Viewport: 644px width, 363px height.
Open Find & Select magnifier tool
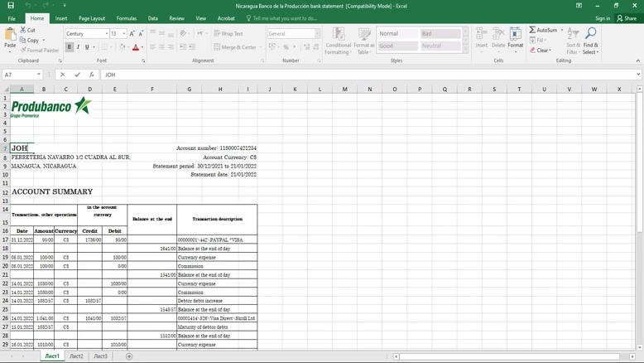coord(590,40)
